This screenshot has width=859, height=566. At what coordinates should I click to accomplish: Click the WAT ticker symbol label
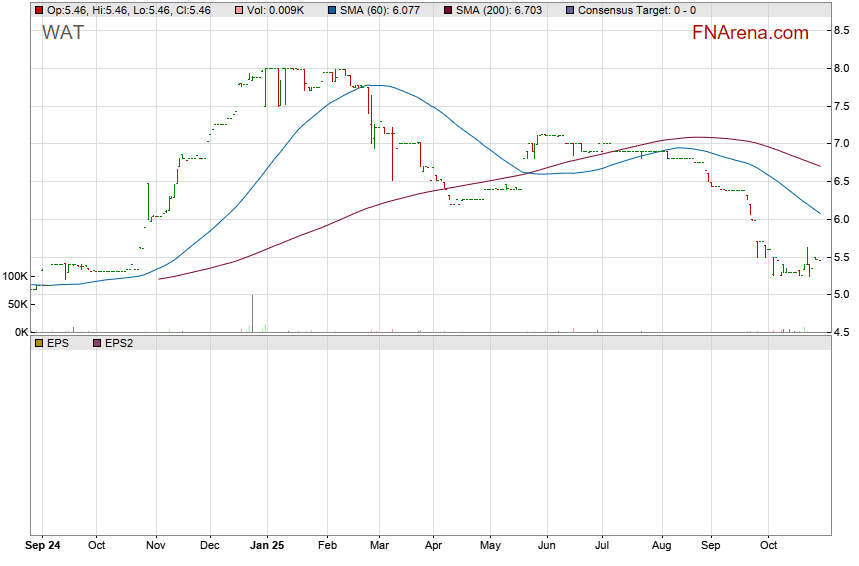pos(62,32)
